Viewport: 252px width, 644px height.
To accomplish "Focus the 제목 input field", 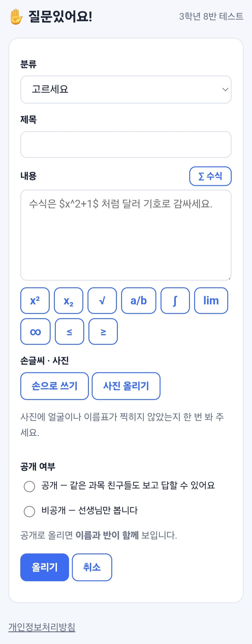I will click(x=126, y=145).
